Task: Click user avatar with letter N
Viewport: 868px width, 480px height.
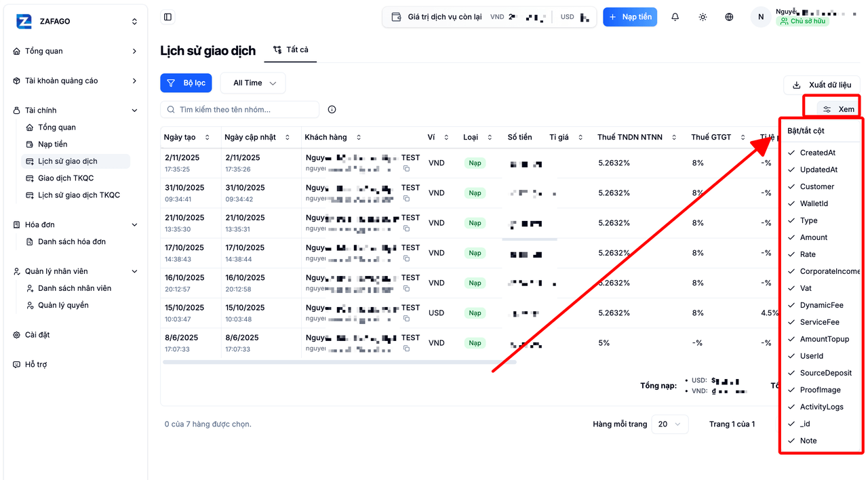Action: tap(761, 17)
